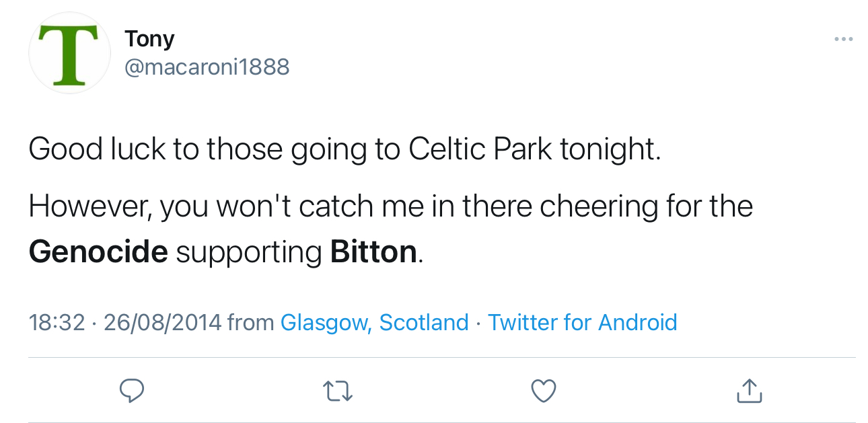Click the green T profile avatar
This screenshot has width=868, height=423.
click(x=69, y=53)
